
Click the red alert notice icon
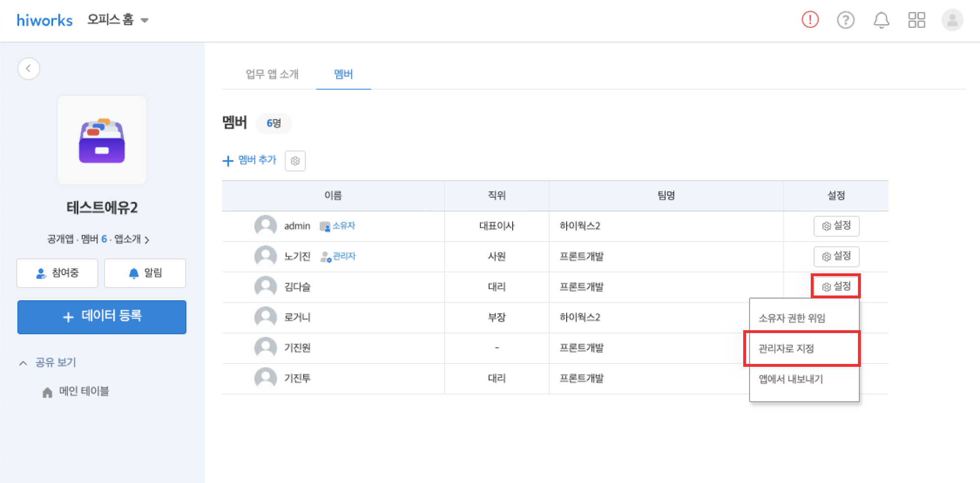pyautogui.click(x=810, y=20)
